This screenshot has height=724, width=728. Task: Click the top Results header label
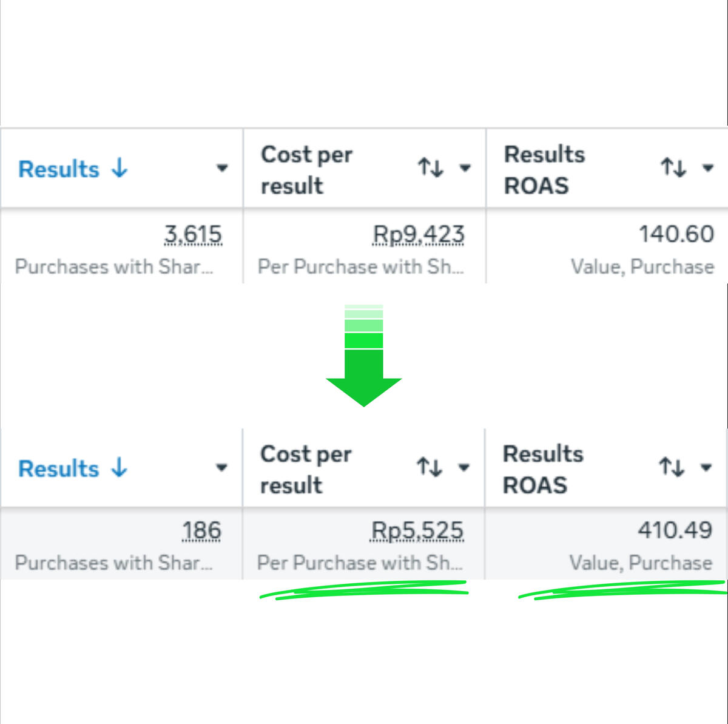tap(59, 169)
